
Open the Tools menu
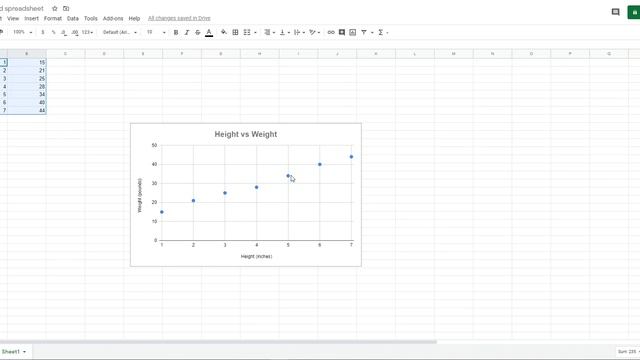point(91,18)
